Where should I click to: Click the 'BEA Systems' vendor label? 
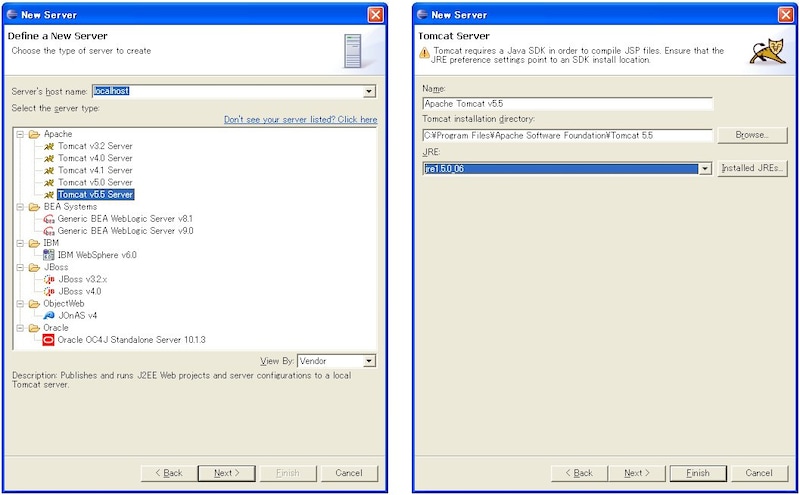pos(70,207)
